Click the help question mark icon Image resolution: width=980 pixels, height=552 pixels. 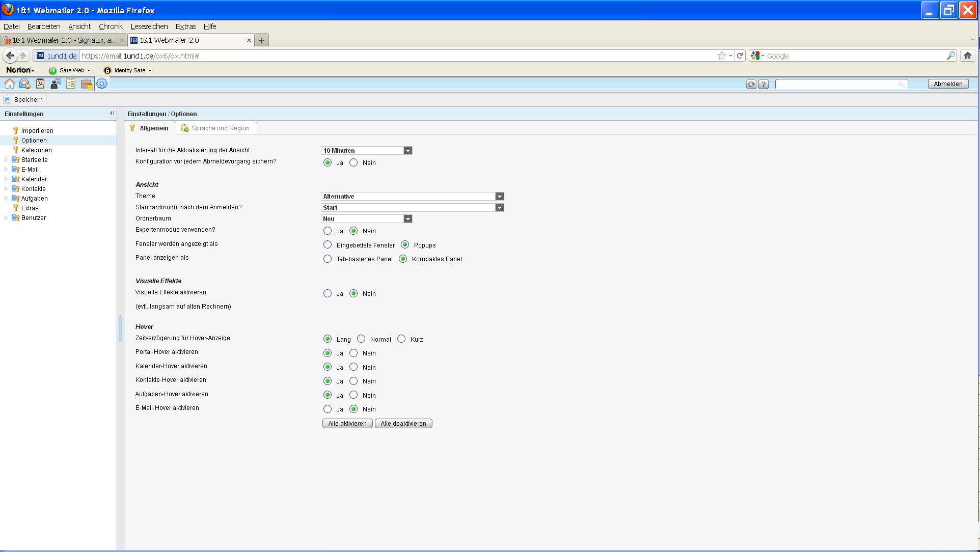pyautogui.click(x=763, y=85)
